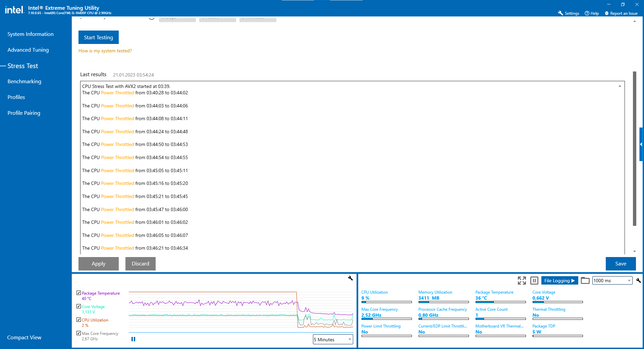The image size is (644, 349).
Task: Click the Package Temperature progress bar
Action: (x=500, y=302)
